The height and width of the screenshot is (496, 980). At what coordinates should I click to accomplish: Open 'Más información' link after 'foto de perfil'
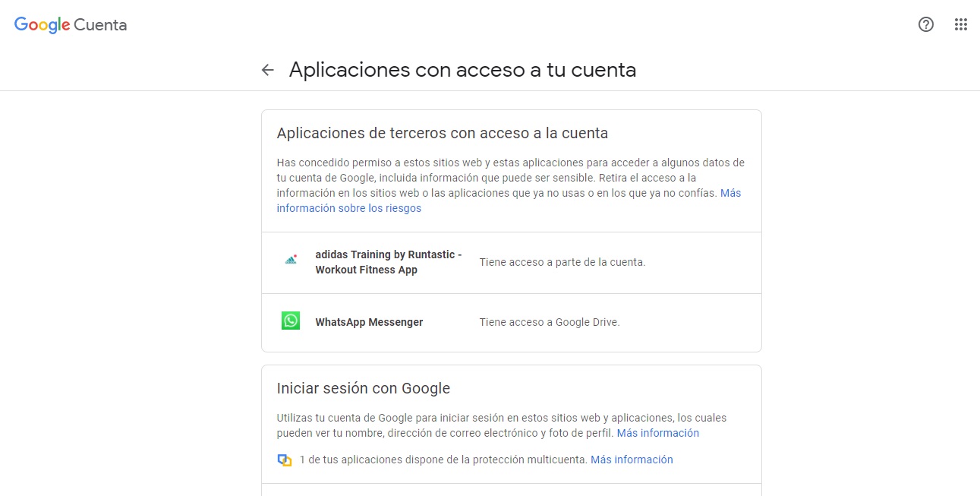pyautogui.click(x=657, y=433)
